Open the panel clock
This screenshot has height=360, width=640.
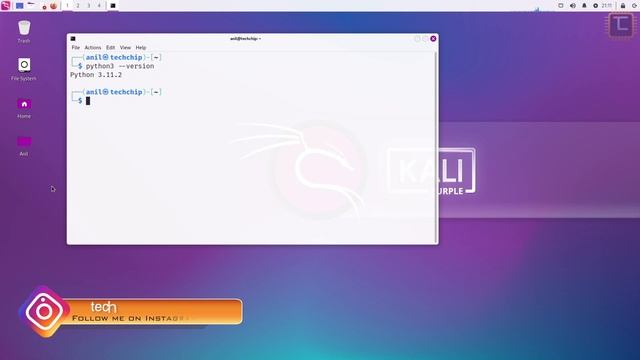point(607,6)
